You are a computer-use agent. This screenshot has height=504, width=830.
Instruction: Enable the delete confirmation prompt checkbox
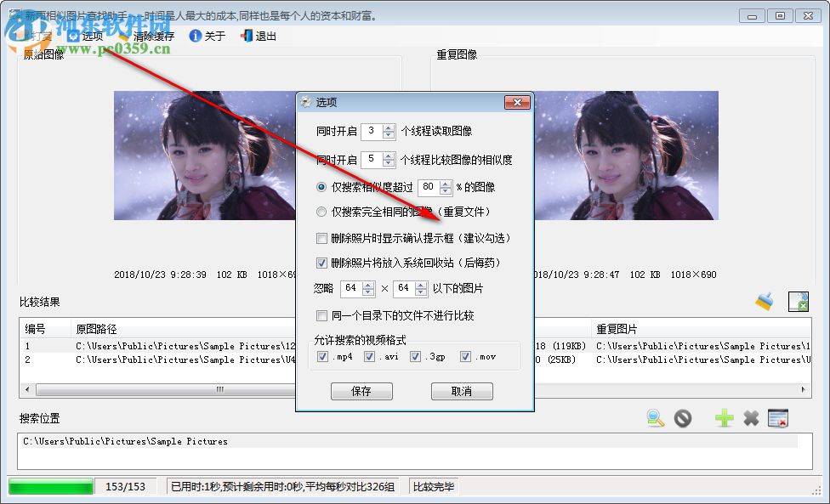[x=321, y=239]
